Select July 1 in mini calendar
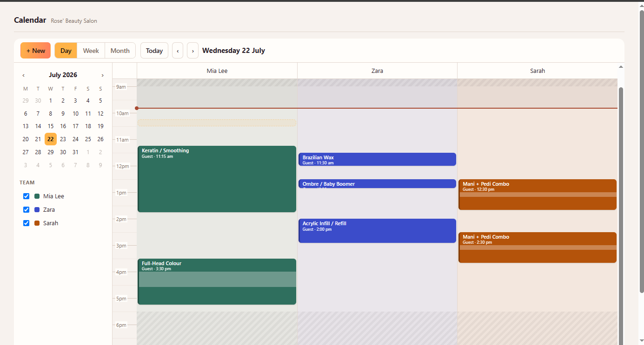This screenshot has width=644, height=345. 51,100
